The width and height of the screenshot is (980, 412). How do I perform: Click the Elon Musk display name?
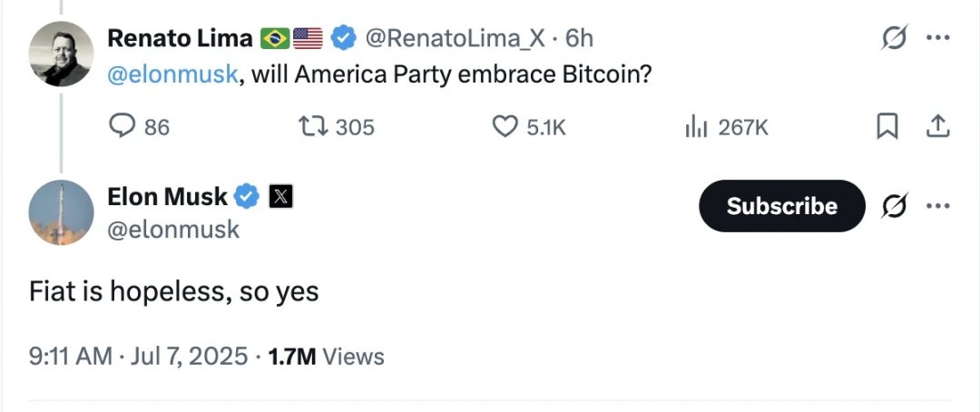168,195
